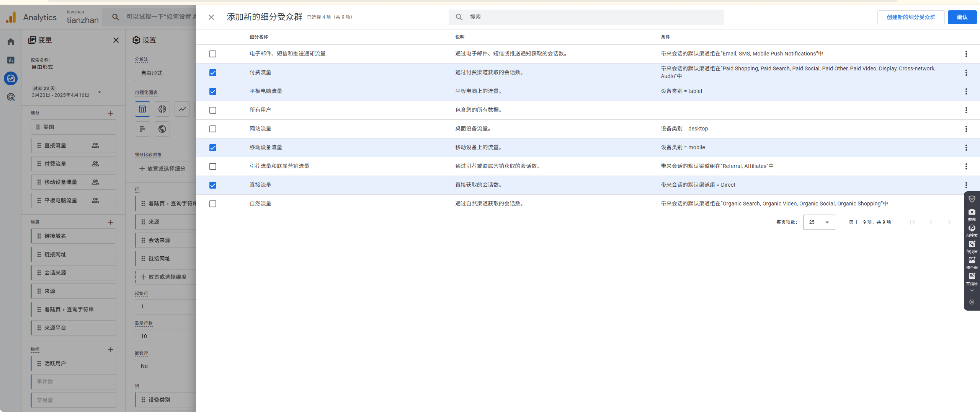Uncheck the 付费流量 checkbox
The image size is (980, 412).
[x=213, y=73]
